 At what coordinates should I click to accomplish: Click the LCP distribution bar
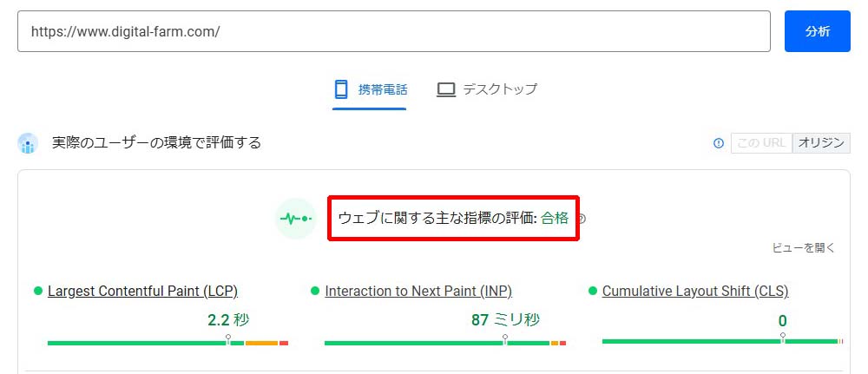(x=168, y=343)
